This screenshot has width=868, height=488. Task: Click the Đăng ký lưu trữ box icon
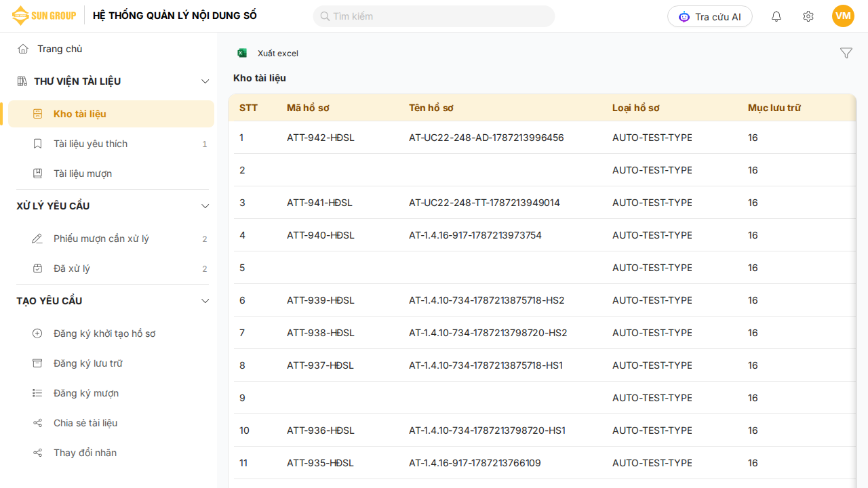click(x=37, y=363)
